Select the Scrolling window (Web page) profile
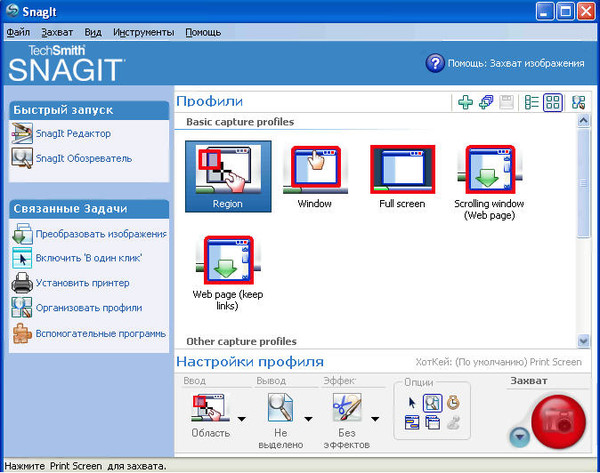The height and width of the screenshot is (473, 600). (489, 183)
